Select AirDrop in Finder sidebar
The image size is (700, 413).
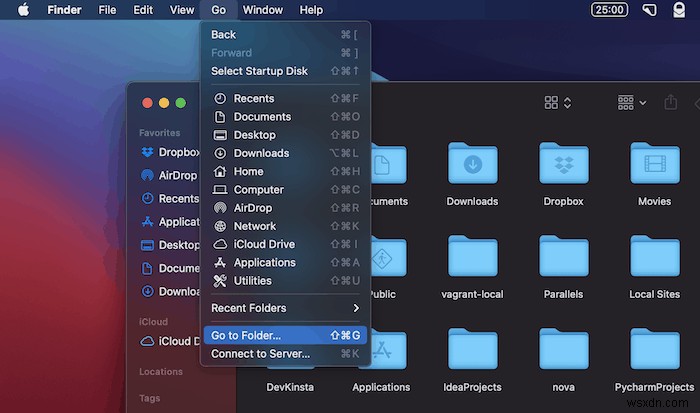point(178,175)
